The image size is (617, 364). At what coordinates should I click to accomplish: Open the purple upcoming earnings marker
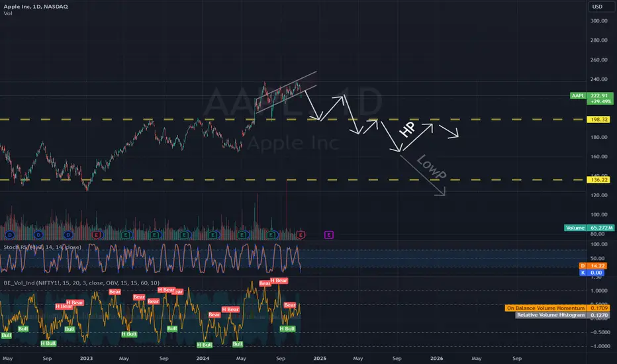329,235
